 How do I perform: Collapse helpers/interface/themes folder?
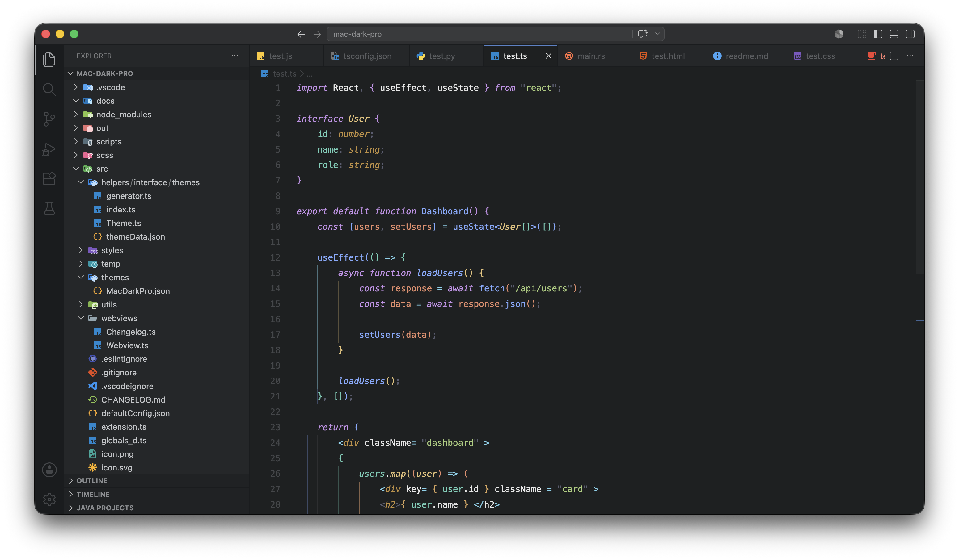[81, 182]
